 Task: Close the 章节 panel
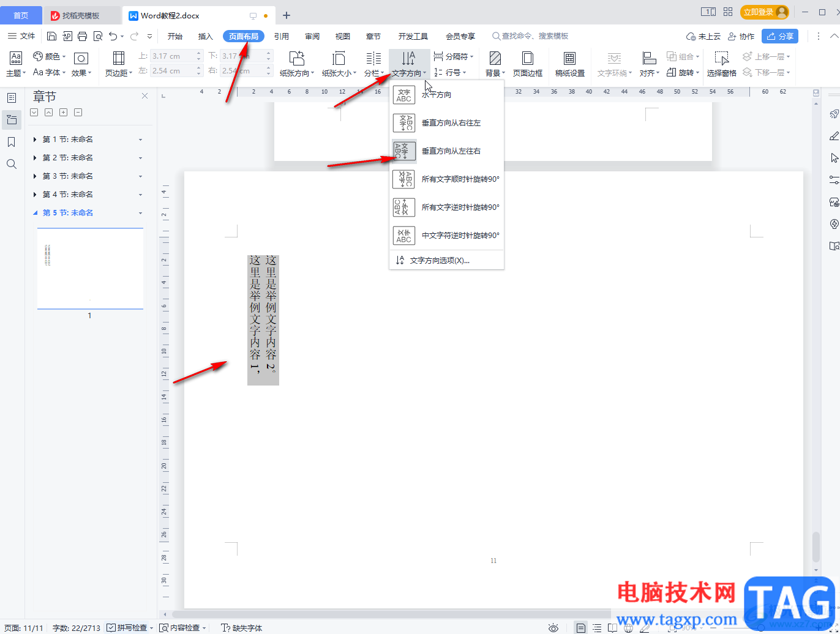coord(145,96)
